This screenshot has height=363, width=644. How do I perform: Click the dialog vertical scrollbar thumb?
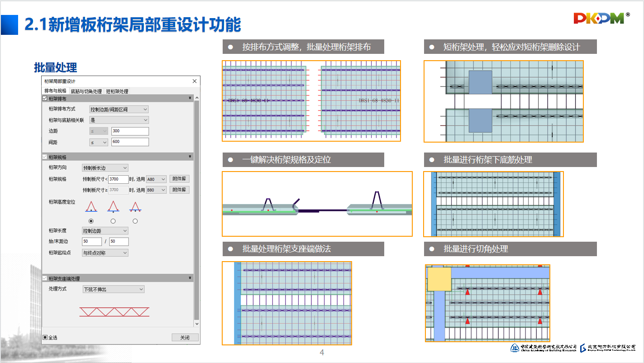pos(196,210)
